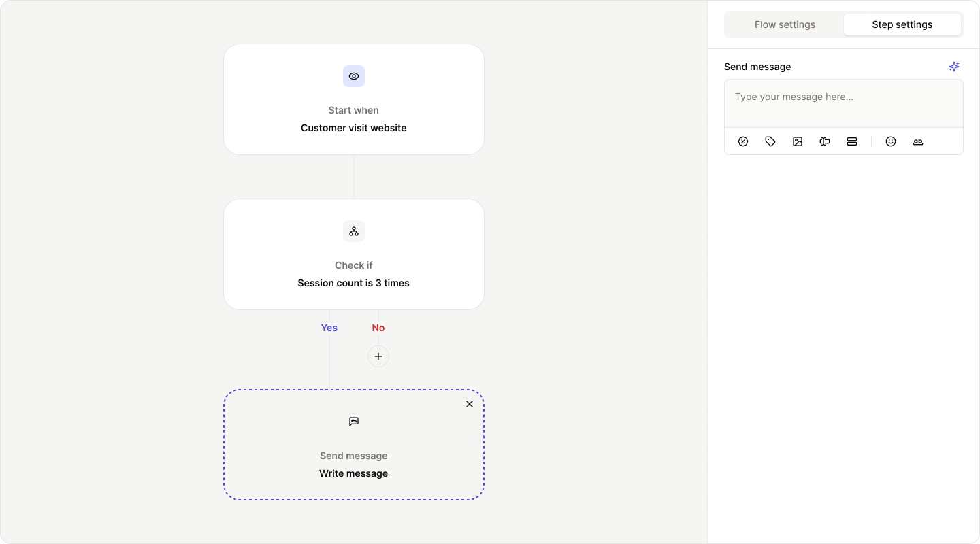Screen dimensions: 980x544
Task: Switch to the Flow settings tab
Action: [784, 24]
